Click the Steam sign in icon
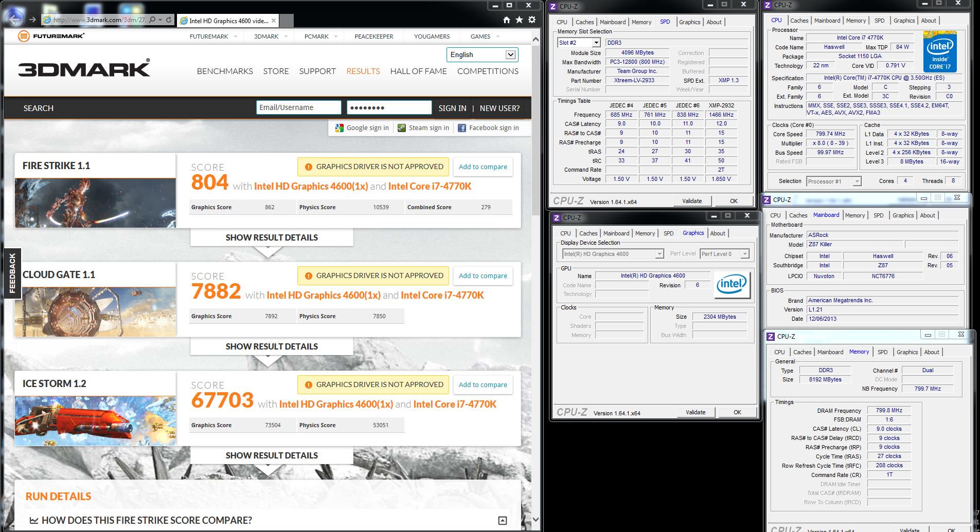The image size is (980, 532). [x=402, y=128]
